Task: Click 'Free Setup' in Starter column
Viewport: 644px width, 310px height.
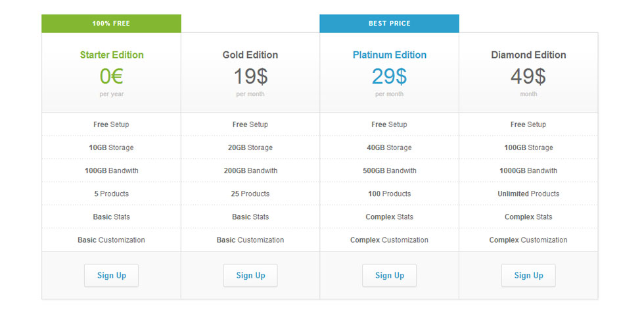Action: (x=111, y=124)
